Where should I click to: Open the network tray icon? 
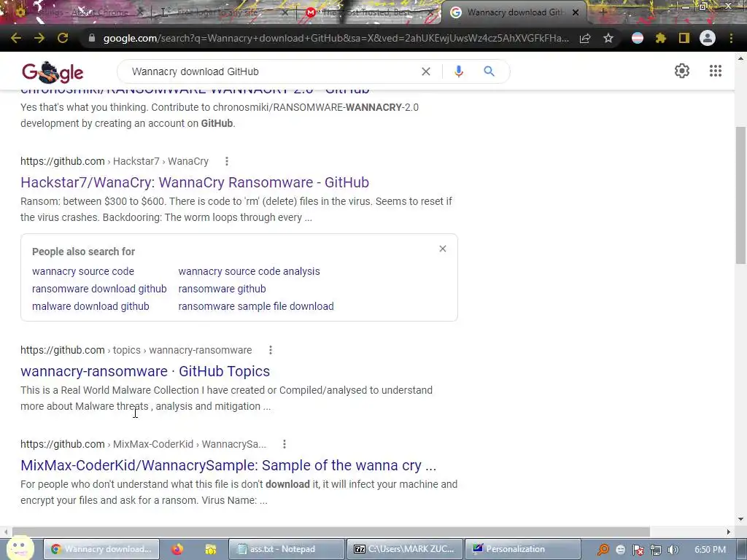656,550
